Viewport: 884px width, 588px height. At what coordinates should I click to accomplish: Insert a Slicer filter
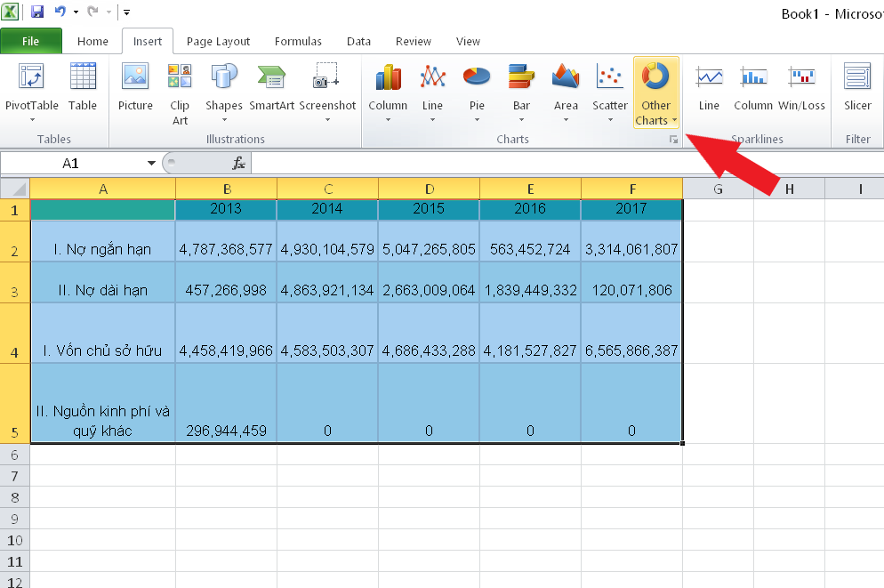click(x=857, y=87)
